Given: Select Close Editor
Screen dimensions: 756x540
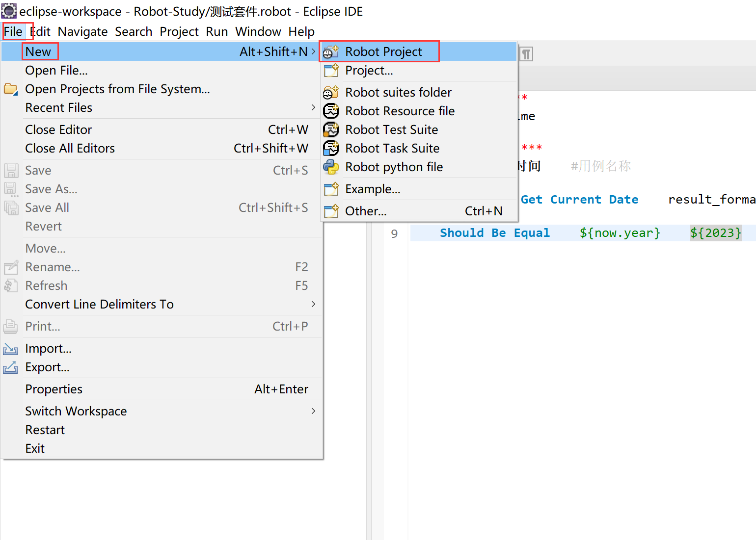Looking at the screenshot, I should click(161, 129).
